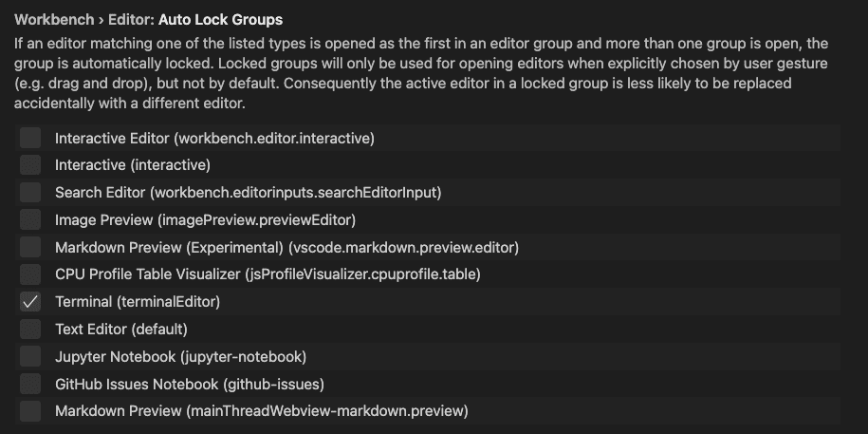Click the Search Editor label text
Screen dimensions: 868x434
(248, 193)
